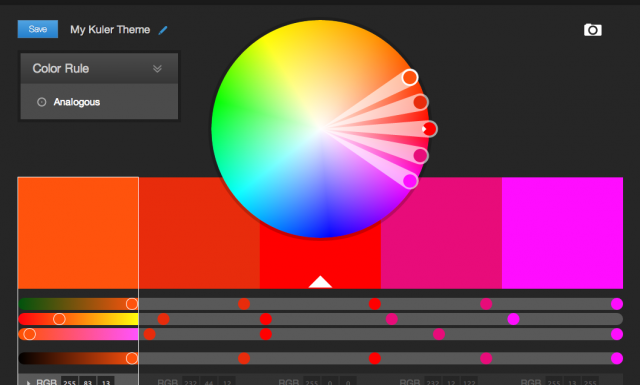
Task: Click the pencil icon to rename theme
Action: coord(163,30)
